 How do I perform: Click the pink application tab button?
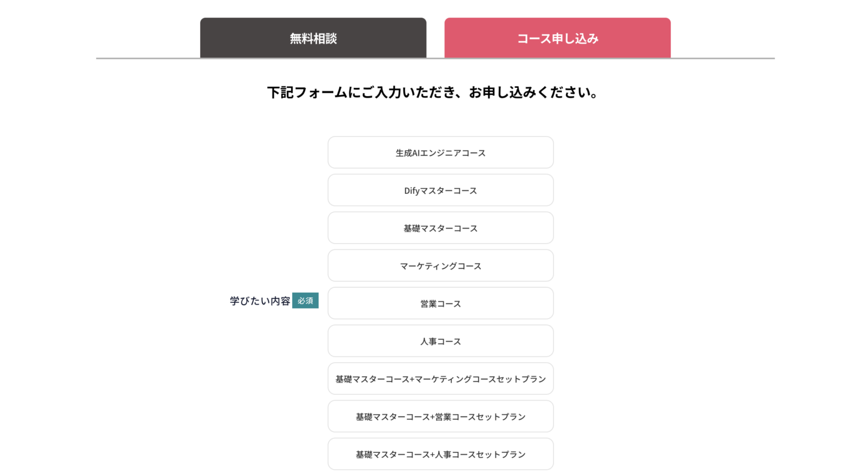pyautogui.click(x=557, y=38)
